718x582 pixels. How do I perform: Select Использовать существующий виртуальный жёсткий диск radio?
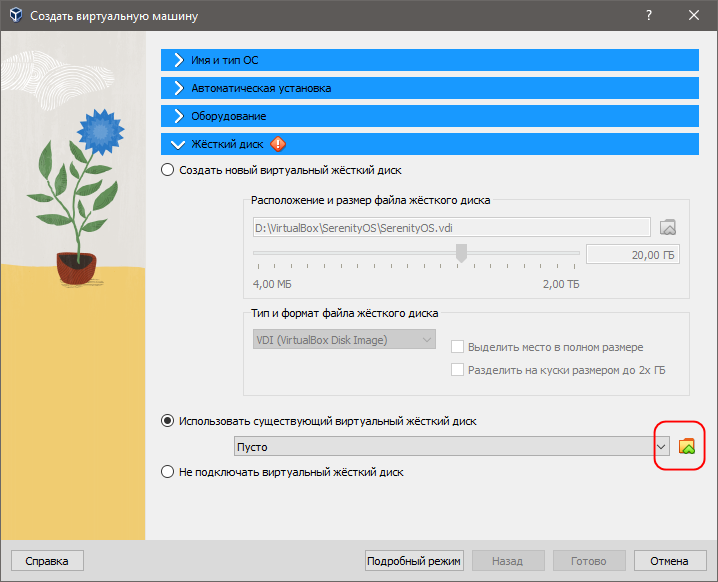(168, 421)
